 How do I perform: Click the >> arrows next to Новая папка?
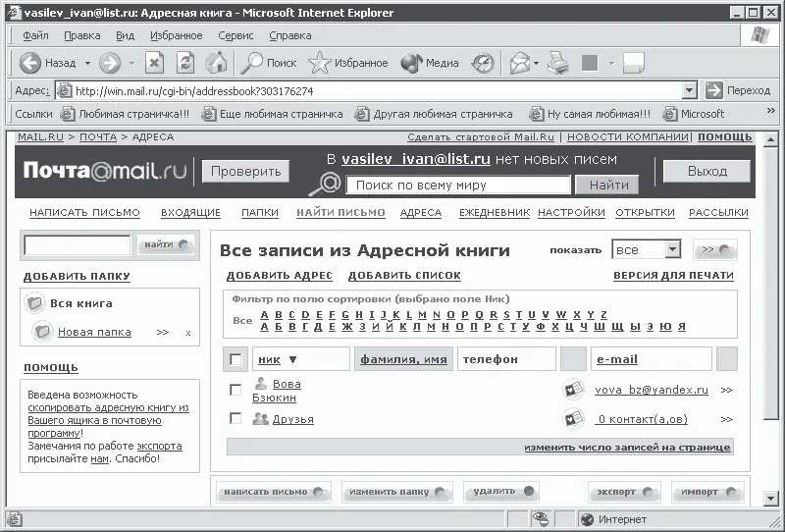pos(162,332)
